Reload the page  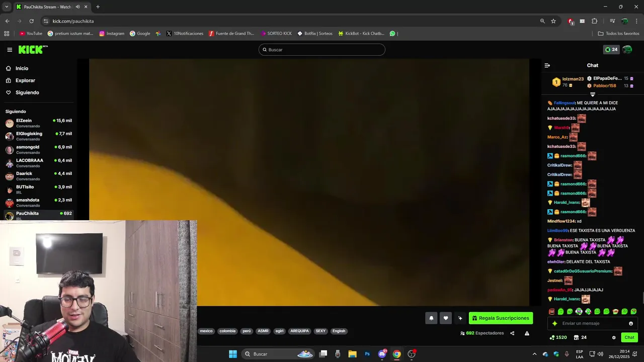click(x=31, y=21)
